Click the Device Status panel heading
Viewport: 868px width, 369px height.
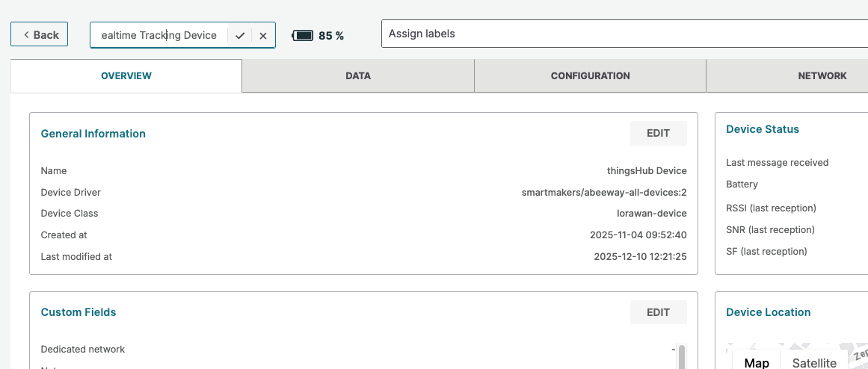(x=763, y=129)
